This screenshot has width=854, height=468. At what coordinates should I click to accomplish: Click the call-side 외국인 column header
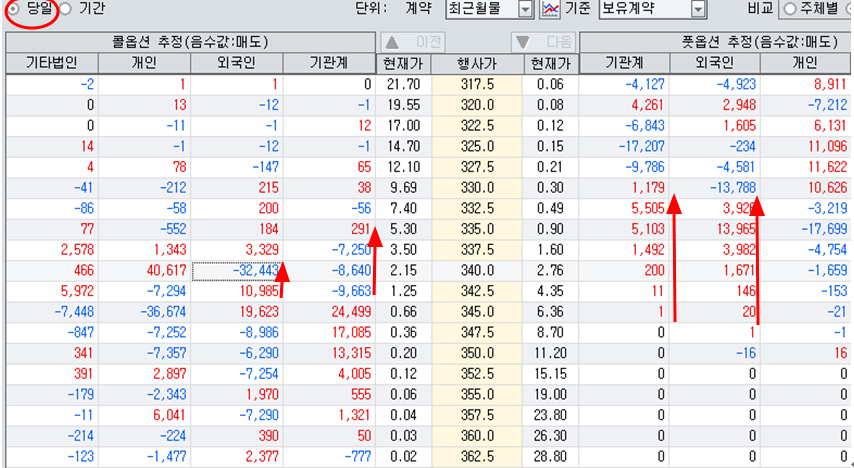236,64
